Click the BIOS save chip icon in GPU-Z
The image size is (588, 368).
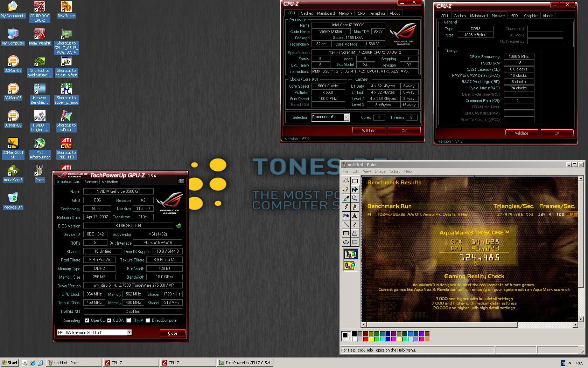point(178,226)
